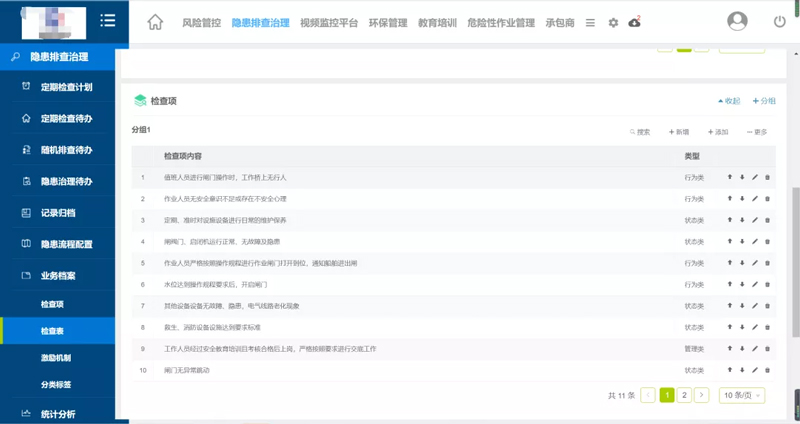Click the 分组 add group button
The width and height of the screenshot is (800, 424).
764,101
